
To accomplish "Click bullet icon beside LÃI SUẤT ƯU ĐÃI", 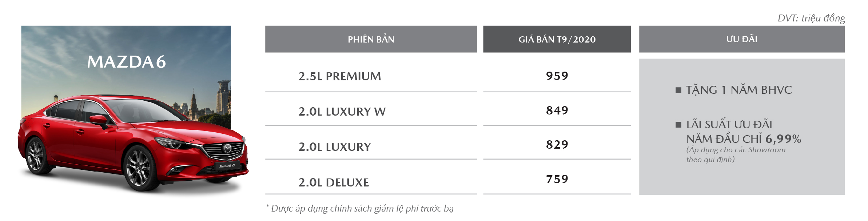I will point(678,125).
